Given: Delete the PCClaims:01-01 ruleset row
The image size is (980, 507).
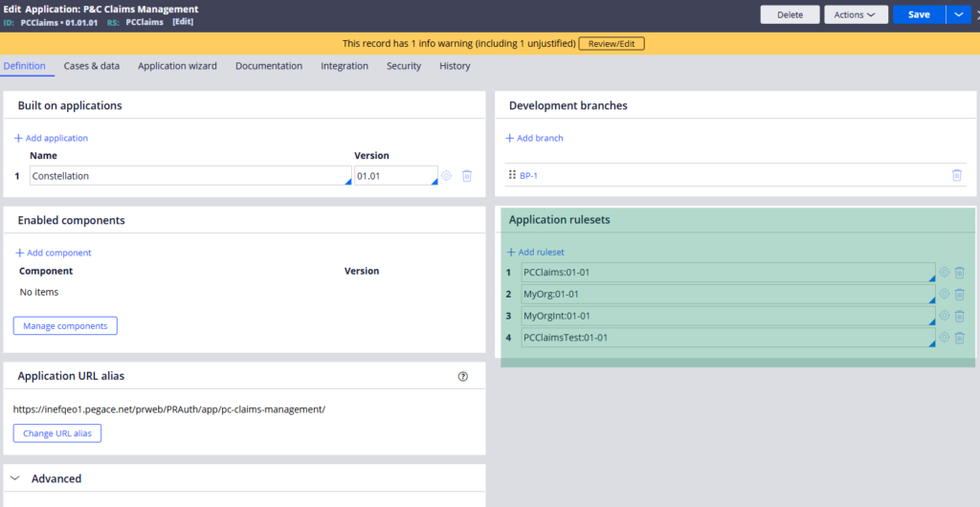Looking at the screenshot, I should point(960,273).
